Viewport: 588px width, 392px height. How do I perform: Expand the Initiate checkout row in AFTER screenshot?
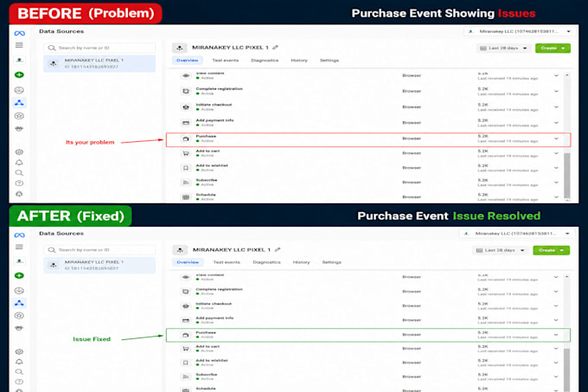[556, 305]
